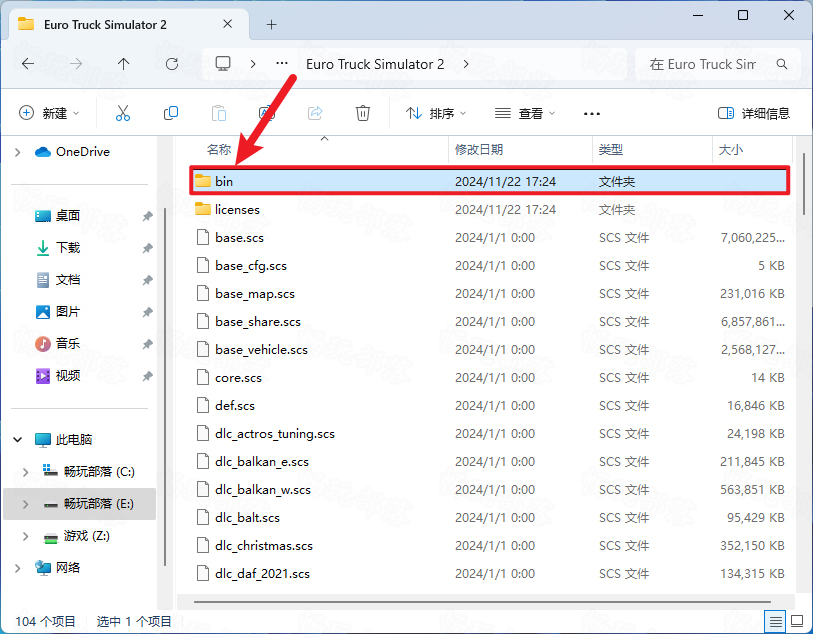Select the dlc_actros_tuning.scs file

[489, 433]
